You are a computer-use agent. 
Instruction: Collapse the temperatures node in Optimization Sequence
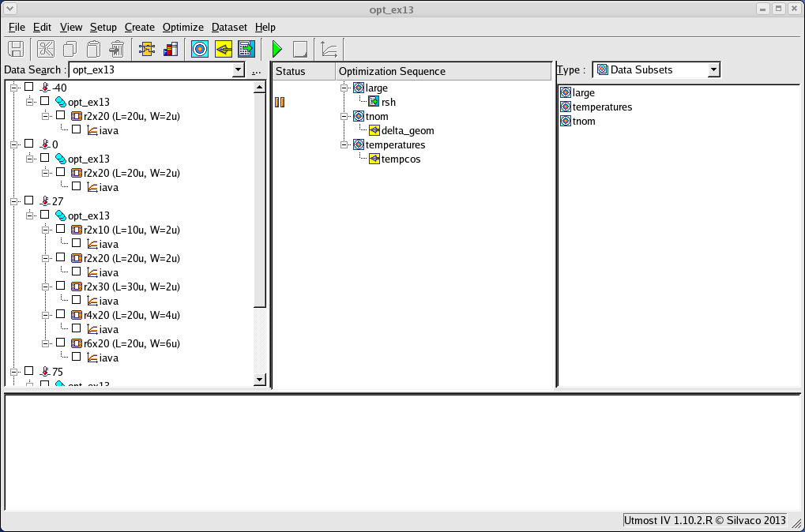coord(344,144)
